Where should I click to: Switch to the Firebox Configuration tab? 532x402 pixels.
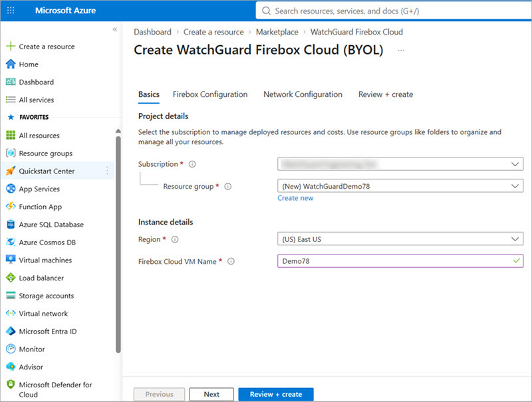click(x=210, y=94)
